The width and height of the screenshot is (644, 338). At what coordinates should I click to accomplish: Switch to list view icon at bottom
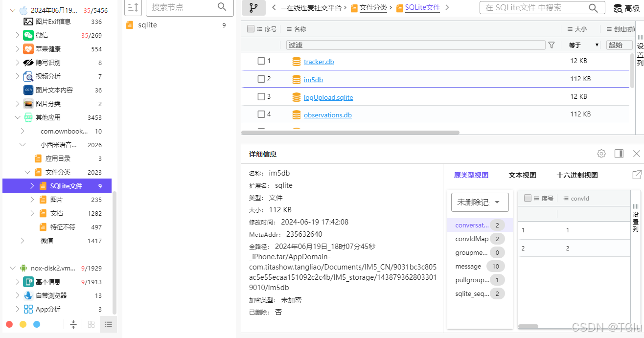click(108, 324)
